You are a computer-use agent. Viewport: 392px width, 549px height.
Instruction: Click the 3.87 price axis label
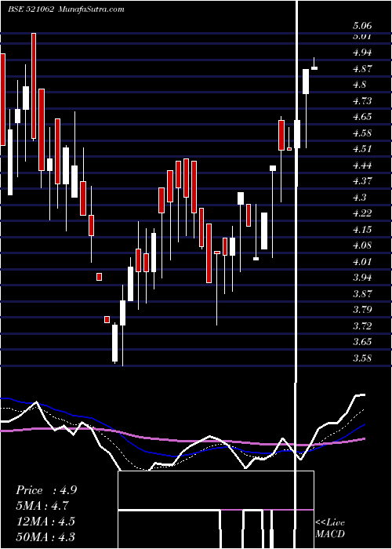[362, 294]
